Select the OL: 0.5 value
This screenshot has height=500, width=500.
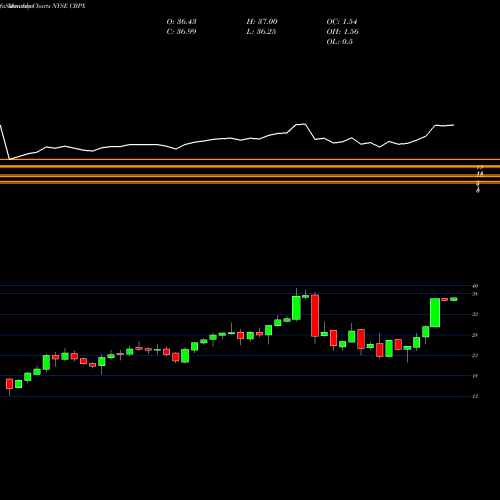[339, 42]
